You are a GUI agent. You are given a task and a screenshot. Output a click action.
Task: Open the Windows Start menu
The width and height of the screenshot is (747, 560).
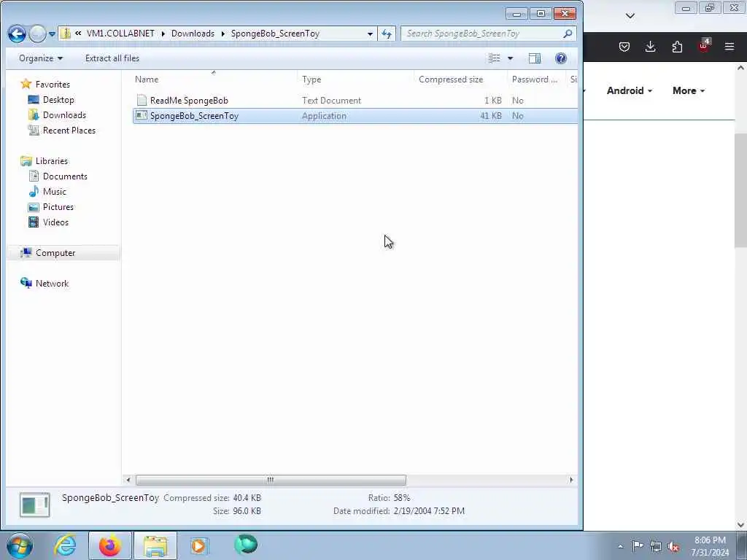[20, 545]
